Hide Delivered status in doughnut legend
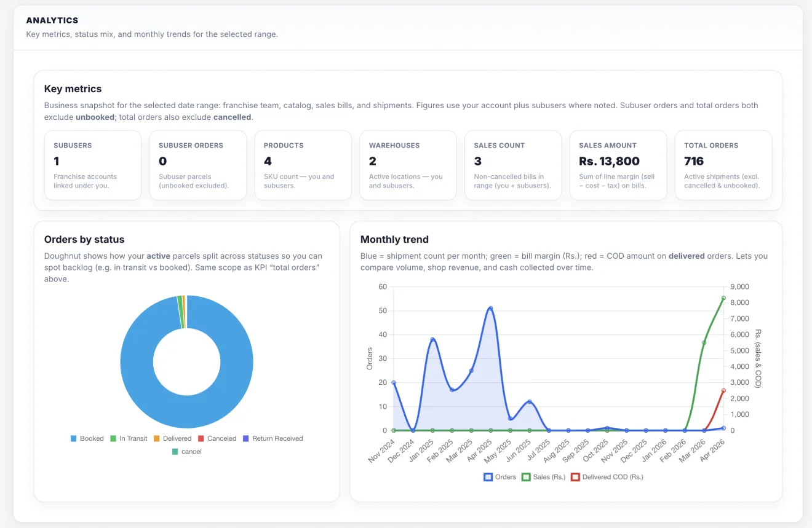Screen dimensions: 812x528 [x=172, y=438]
